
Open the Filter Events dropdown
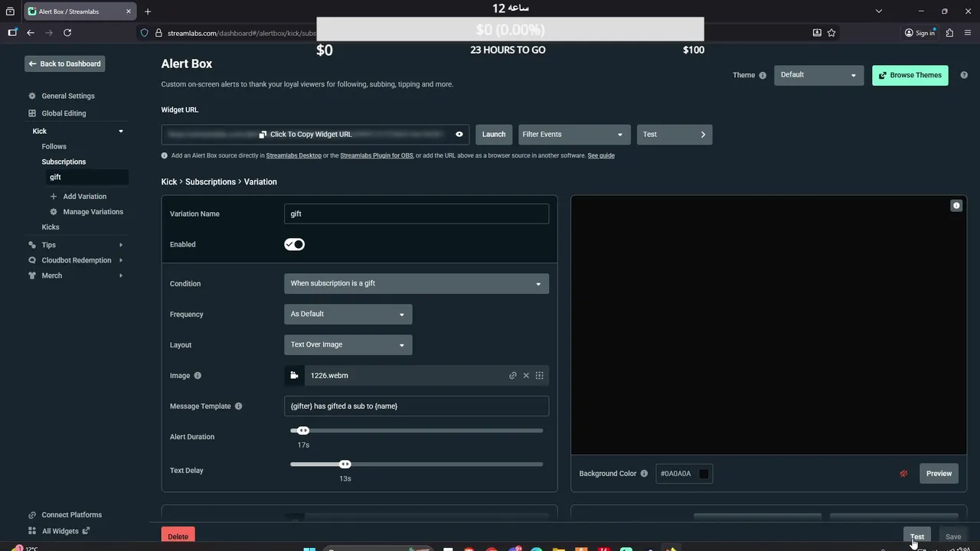click(x=574, y=134)
